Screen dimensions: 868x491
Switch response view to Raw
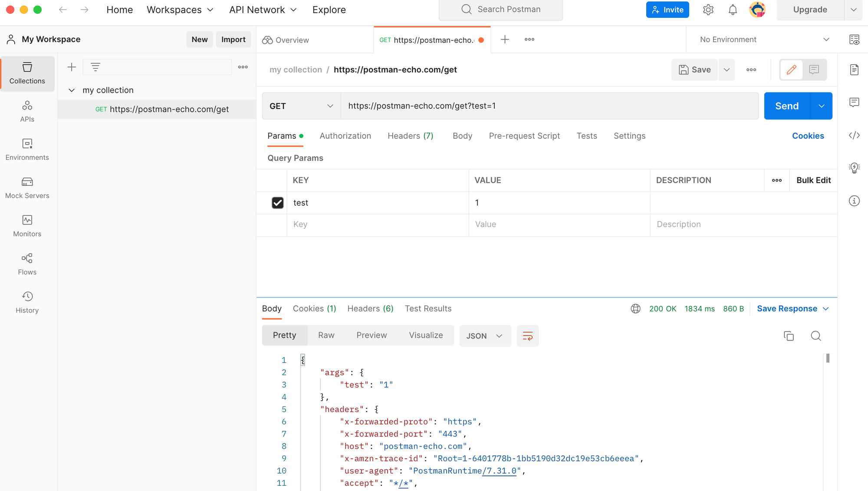click(326, 335)
